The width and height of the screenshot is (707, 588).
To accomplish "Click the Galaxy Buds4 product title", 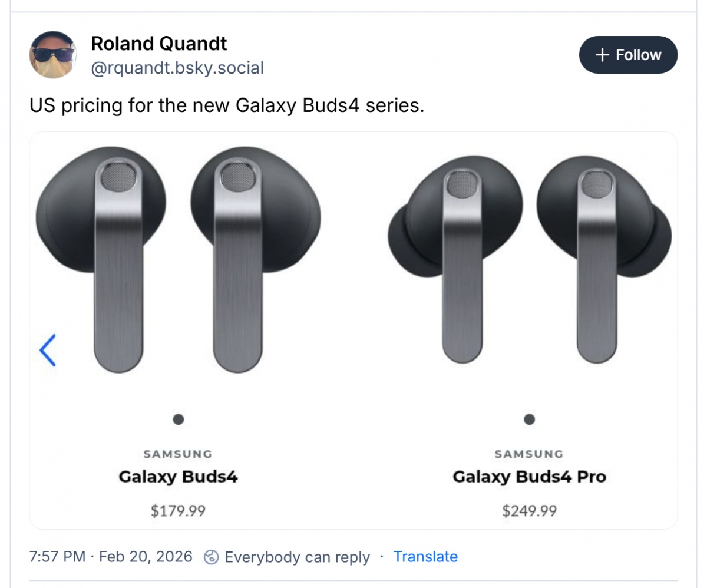I will pyautogui.click(x=179, y=477).
